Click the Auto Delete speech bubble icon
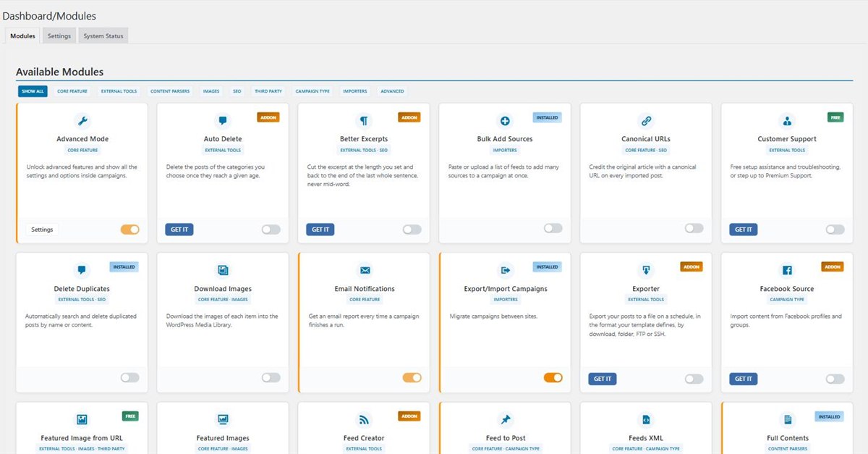Viewport: 868px width, 454px height. (223, 121)
